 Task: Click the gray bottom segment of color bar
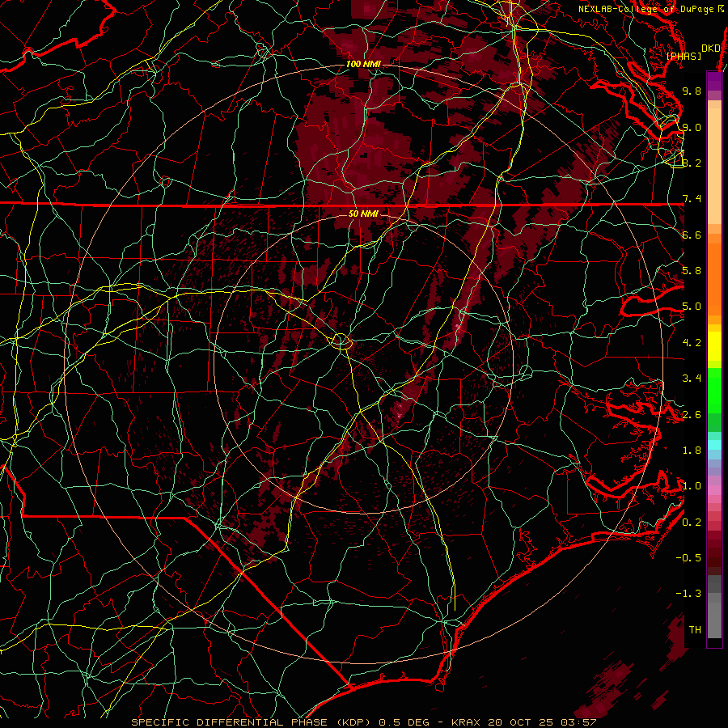[714, 606]
